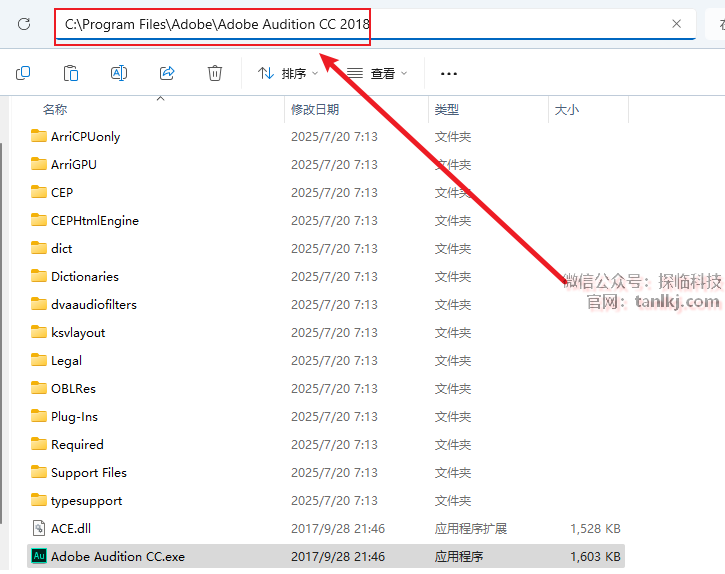Select the ksvlayout folder icon

(x=39, y=332)
